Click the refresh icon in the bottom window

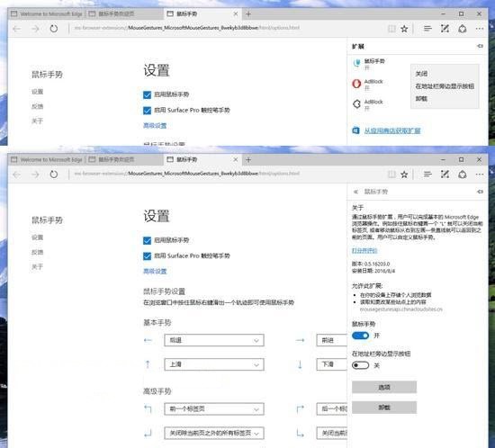pos(54,175)
